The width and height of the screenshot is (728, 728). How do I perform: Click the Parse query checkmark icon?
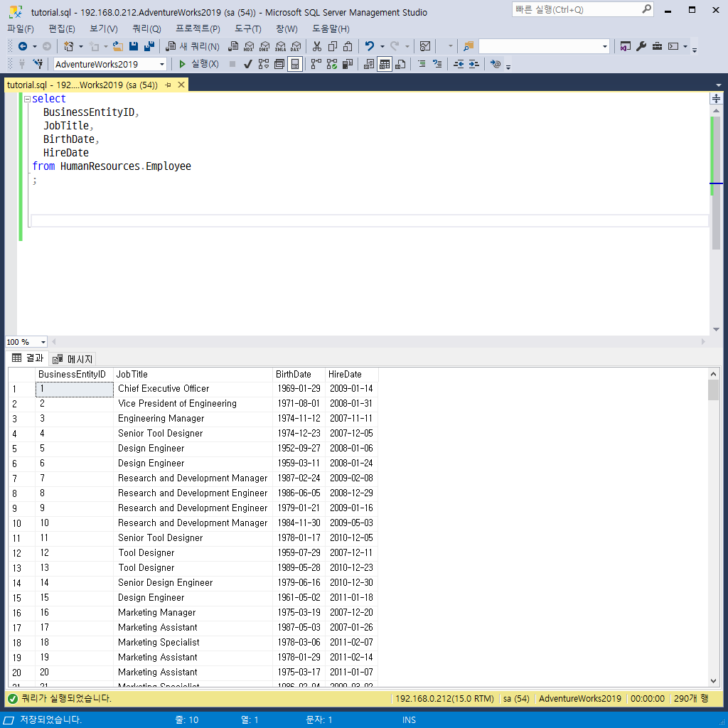(x=248, y=64)
